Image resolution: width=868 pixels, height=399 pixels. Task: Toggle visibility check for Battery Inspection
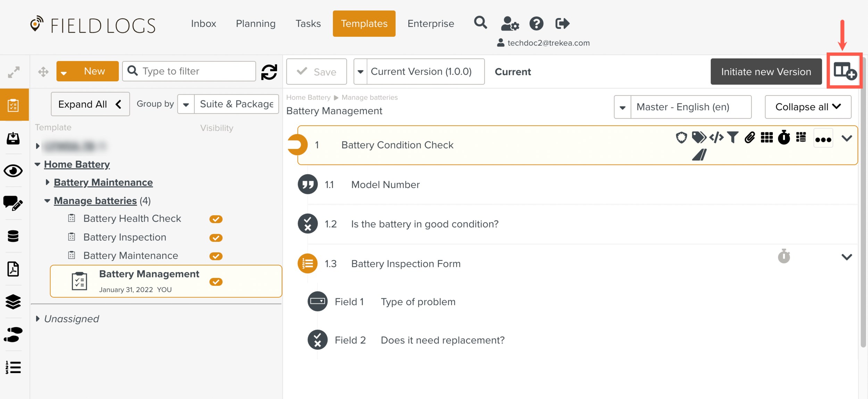(216, 238)
